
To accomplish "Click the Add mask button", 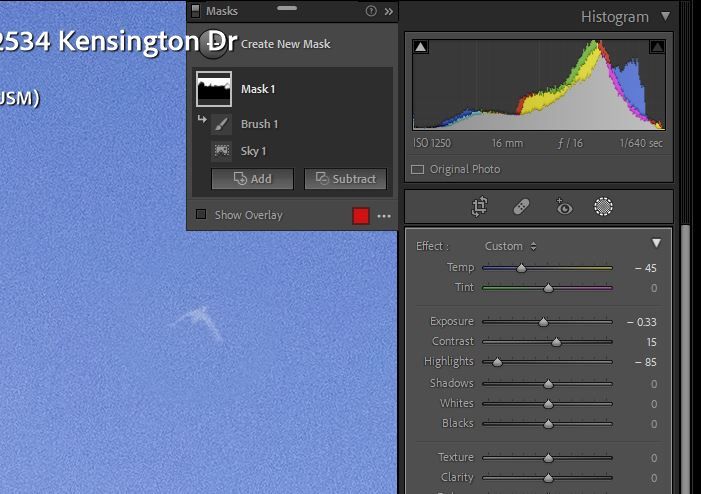I will click(252, 179).
